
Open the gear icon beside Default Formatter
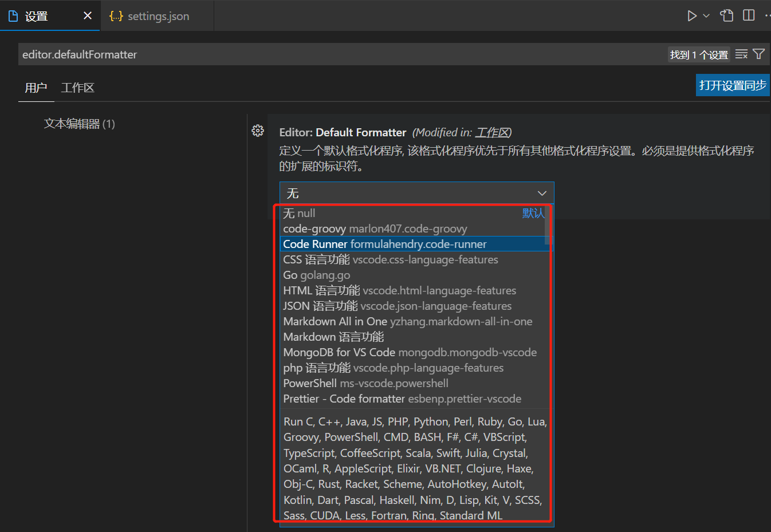tap(258, 131)
